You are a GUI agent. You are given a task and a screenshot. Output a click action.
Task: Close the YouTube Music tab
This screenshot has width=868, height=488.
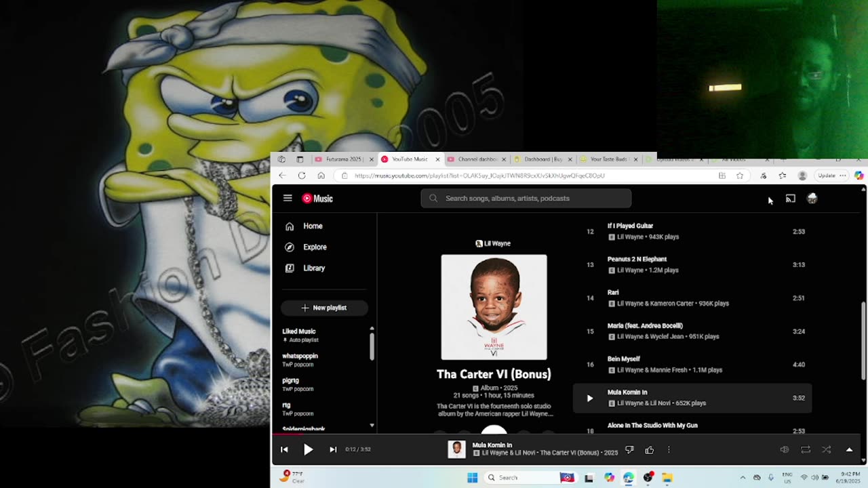(437, 159)
